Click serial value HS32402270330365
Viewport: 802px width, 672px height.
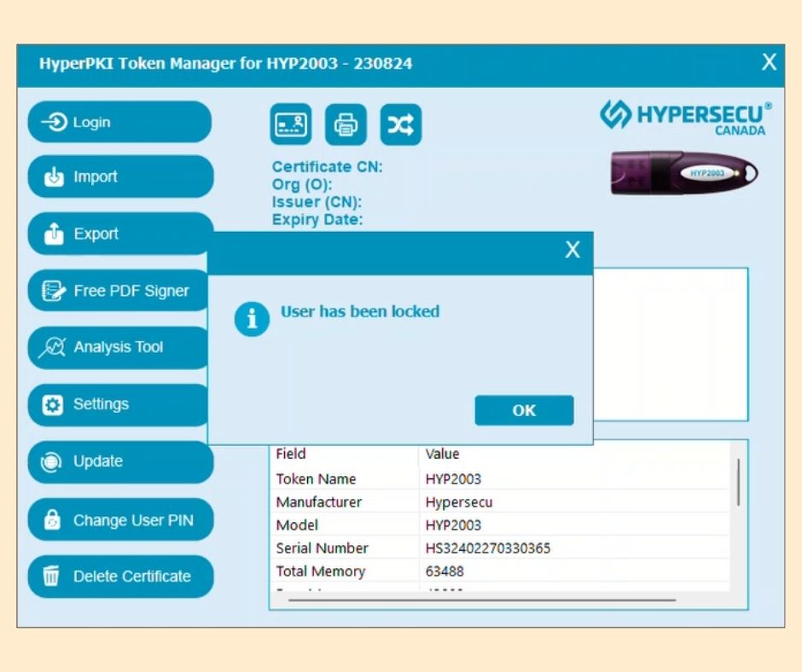click(488, 548)
